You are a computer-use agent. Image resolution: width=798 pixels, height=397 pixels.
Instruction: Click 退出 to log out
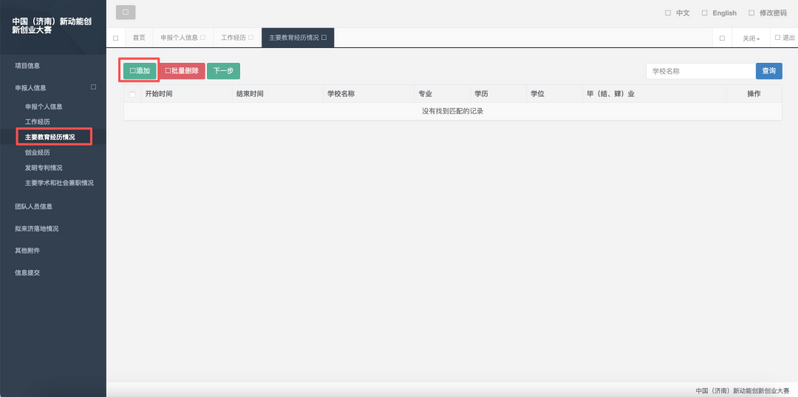pyautogui.click(x=784, y=38)
